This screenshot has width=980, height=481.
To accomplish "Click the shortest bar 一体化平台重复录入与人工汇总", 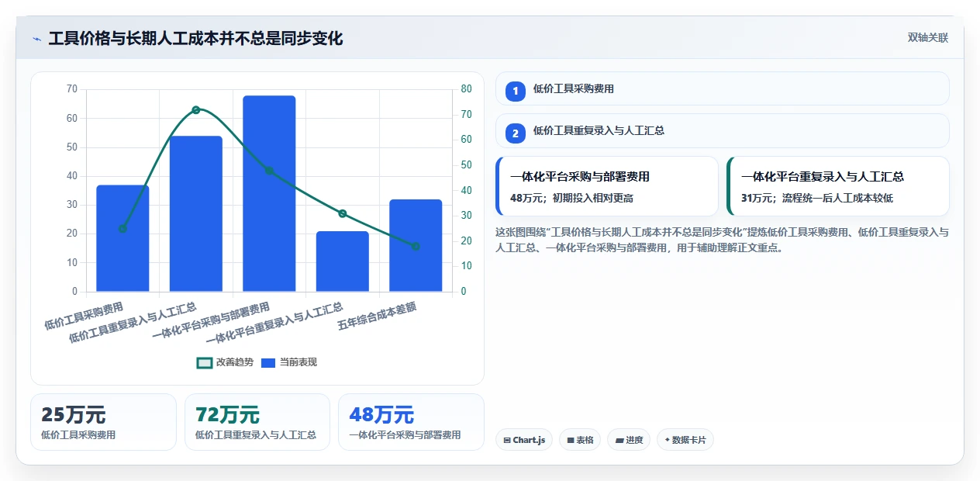I will coord(342,261).
